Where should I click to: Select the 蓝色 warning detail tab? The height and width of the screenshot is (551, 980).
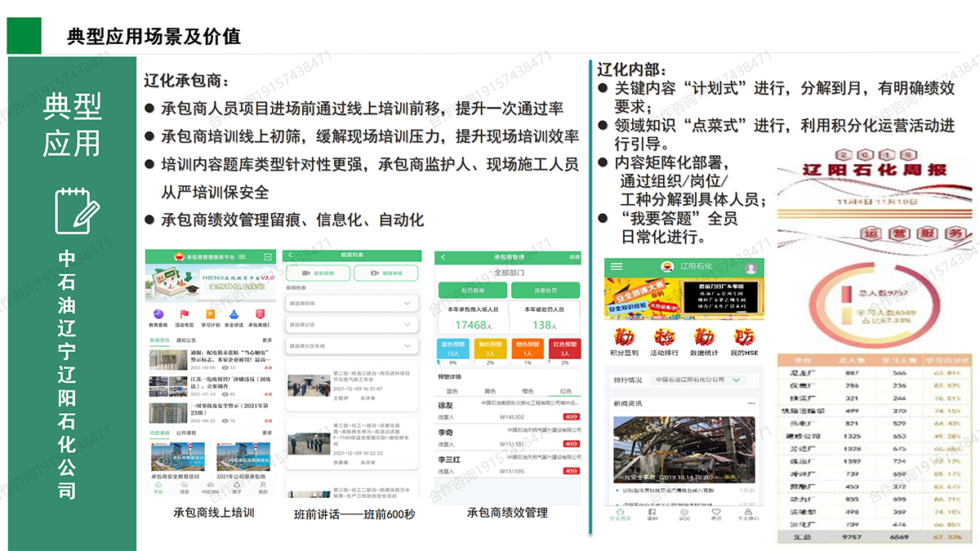pos(452,391)
